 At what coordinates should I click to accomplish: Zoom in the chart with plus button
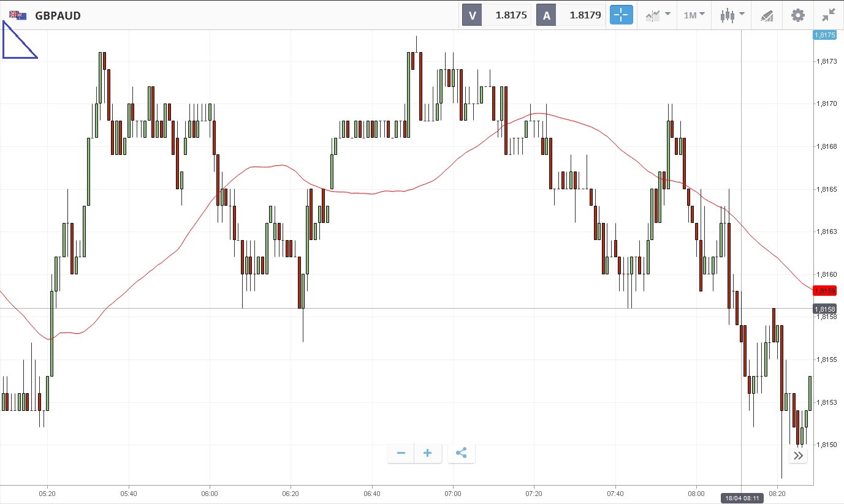point(428,453)
